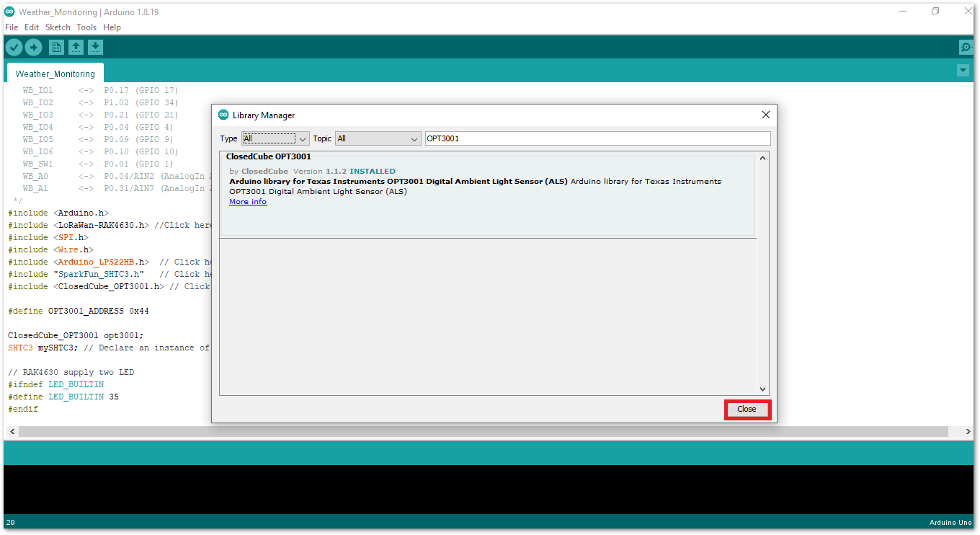Click the Upload arrow icon
The image size is (980, 535).
34,48
